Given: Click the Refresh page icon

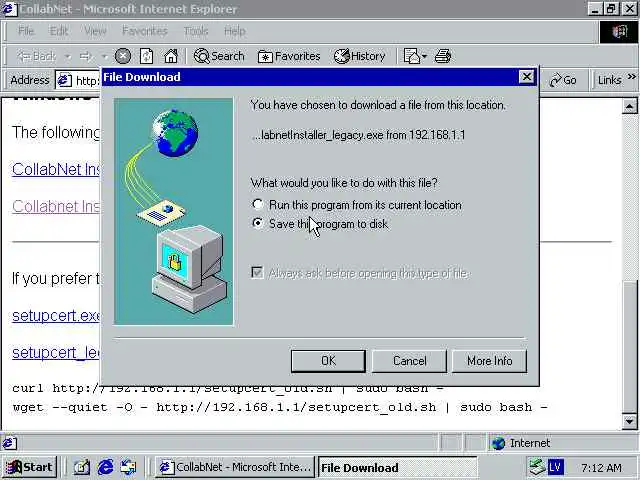Looking at the screenshot, I should tap(147, 56).
